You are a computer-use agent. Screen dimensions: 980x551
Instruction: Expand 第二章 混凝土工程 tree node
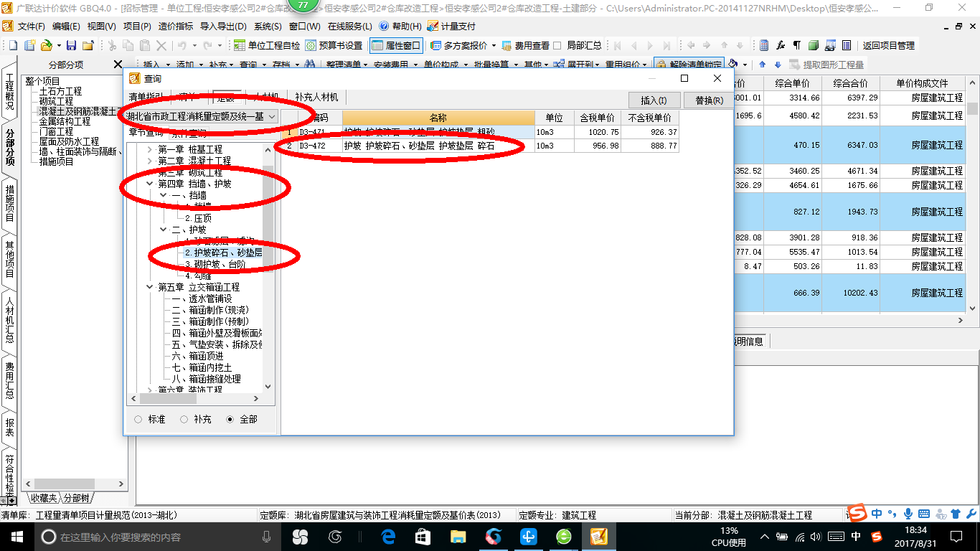150,161
